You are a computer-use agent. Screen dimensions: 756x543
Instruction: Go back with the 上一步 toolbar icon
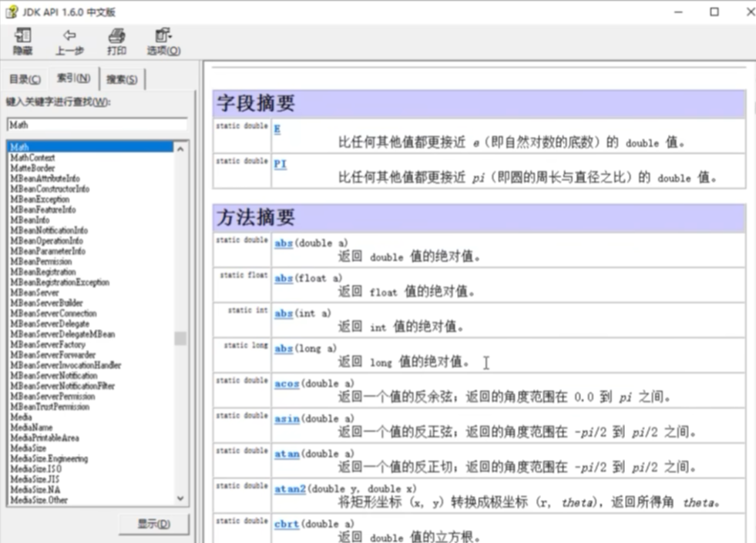[69, 42]
